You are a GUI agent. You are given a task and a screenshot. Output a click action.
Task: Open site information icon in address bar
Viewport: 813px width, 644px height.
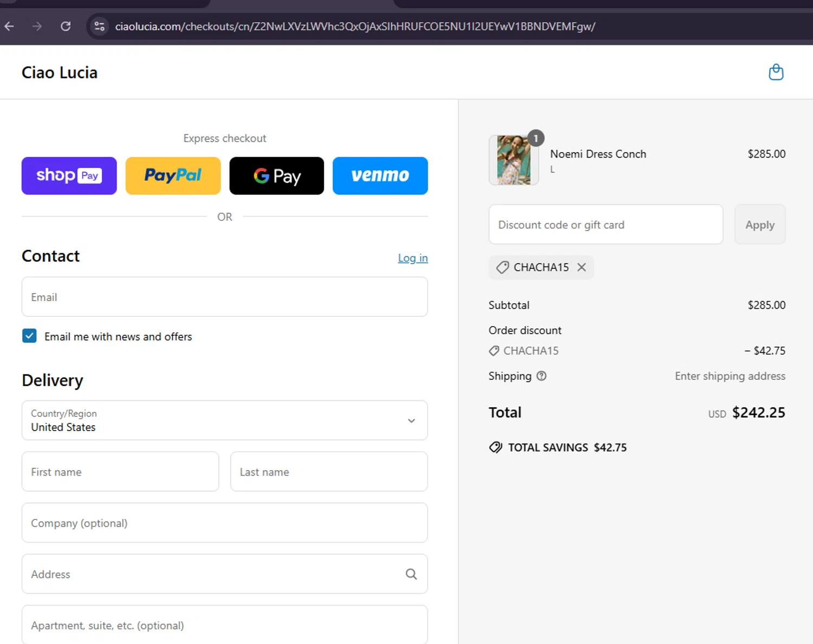pos(99,26)
